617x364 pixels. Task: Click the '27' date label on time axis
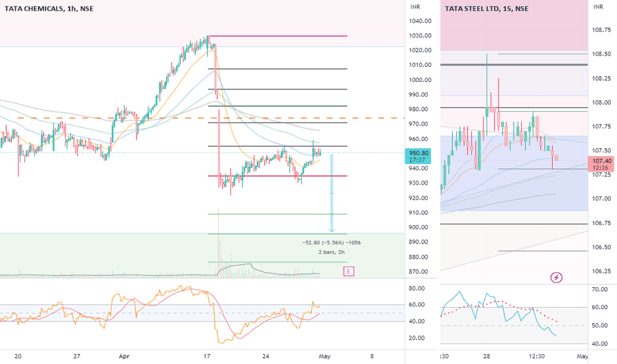point(77,357)
